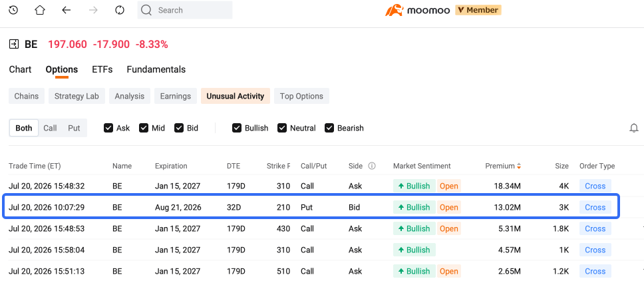Click the 510 strike cell
This screenshot has width=644, height=281.
(x=283, y=271)
